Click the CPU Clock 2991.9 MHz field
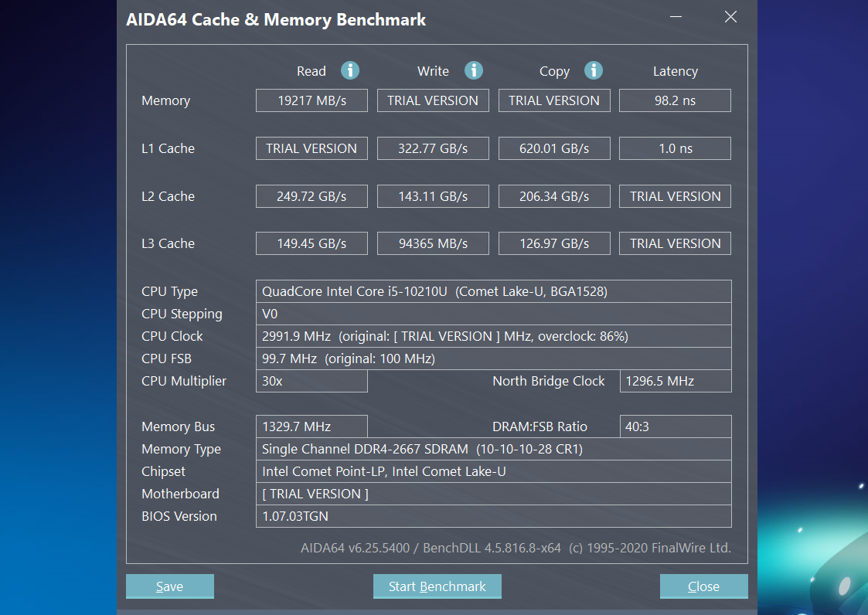This screenshot has width=868, height=615. [x=493, y=336]
